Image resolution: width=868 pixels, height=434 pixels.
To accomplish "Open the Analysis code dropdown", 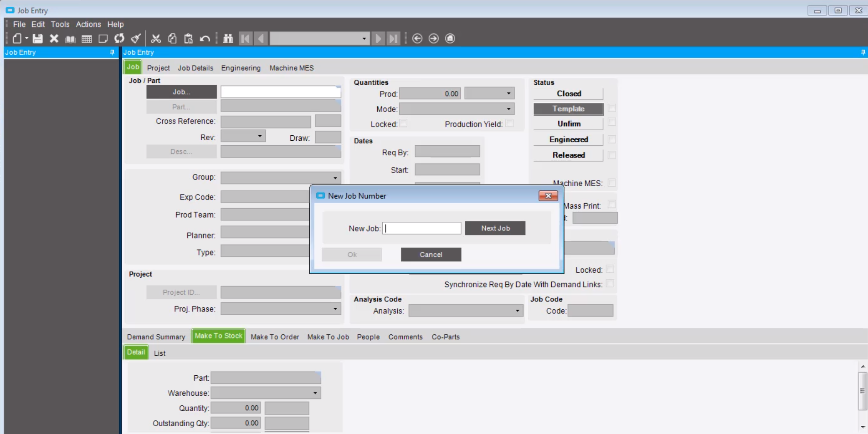I will click(x=518, y=311).
